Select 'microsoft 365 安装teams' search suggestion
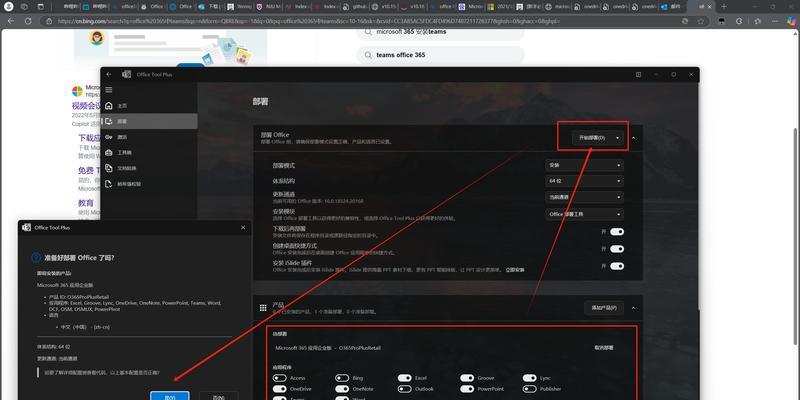This screenshot has width=800, height=400. coord(440,33)
